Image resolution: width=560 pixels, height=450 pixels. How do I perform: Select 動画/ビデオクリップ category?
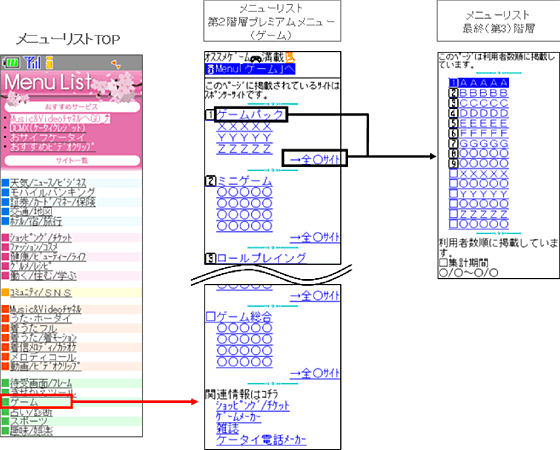pyautogui.click(x=45, y=366)
